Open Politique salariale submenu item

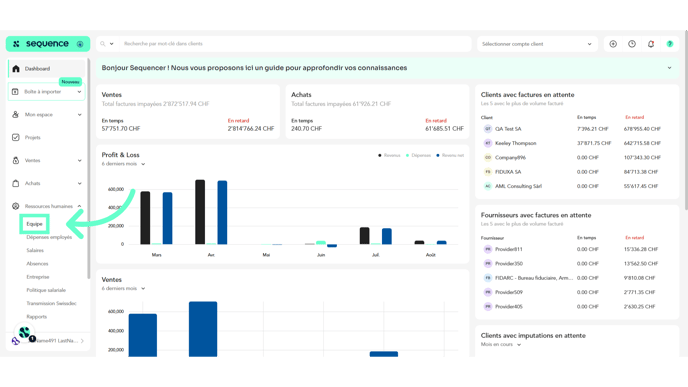pyautogui.click(x=46, y=290)
